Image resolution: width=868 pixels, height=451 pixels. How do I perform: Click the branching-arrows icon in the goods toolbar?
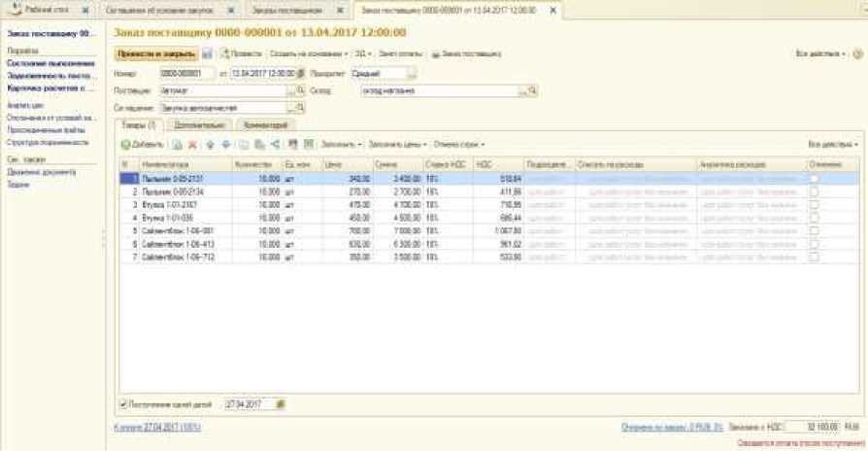pyautogui.click(x=275, y=145)
